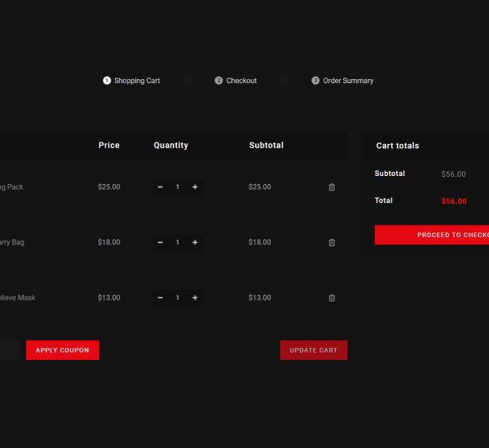The height and width of the screenshot is (448, 489).
Task: Increase quantity of the $25.00 item
Action: (195, 187)
